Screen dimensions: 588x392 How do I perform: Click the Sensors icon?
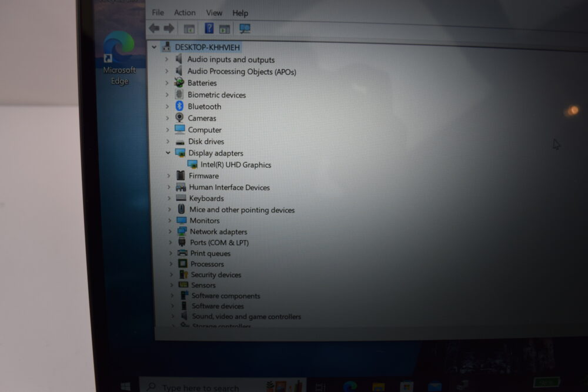[183, 284]
